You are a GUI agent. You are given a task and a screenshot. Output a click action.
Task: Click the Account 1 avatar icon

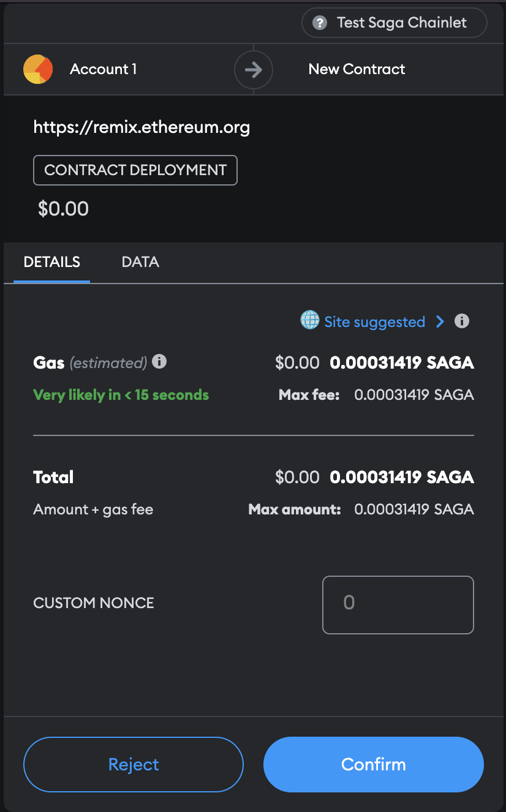click(x=38, y=69)
